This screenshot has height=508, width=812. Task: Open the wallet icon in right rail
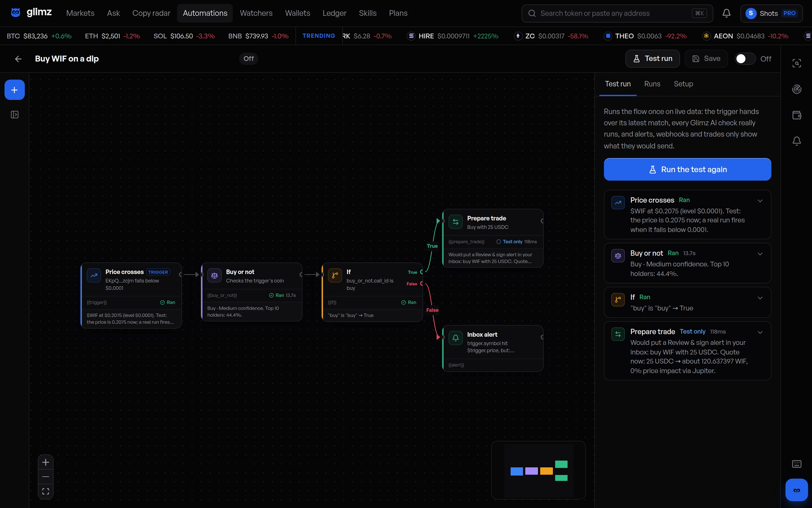(x=796, y=115)
